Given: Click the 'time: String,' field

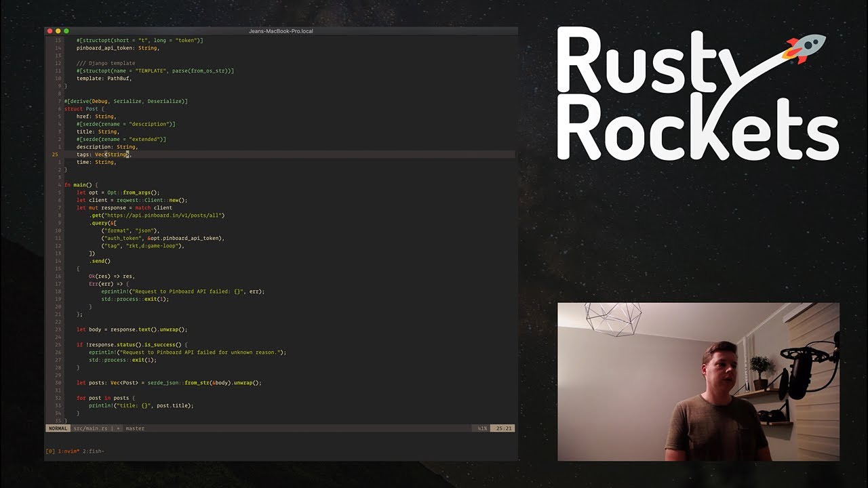Looking at the screenshot, I should (96, 162).
